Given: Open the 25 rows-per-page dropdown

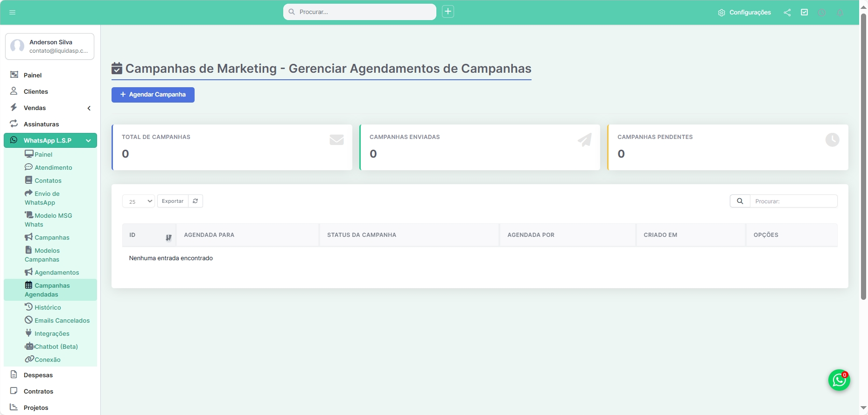Looking at the screenshot, I should (139, 201).
